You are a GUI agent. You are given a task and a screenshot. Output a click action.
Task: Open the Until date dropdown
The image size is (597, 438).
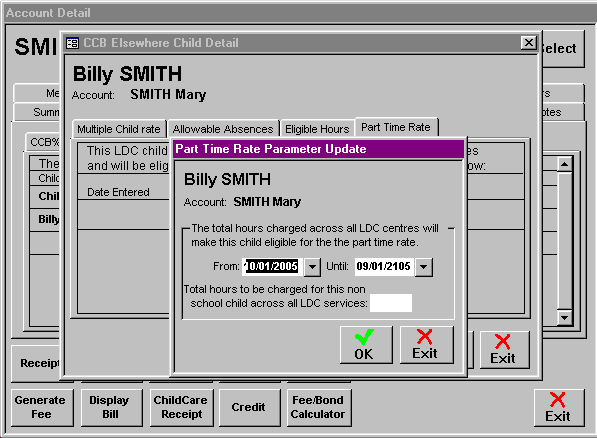coord(424,267)
